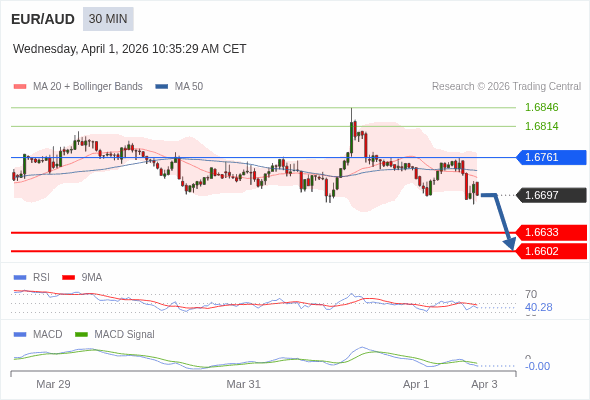Screen dimensions: 590x400
Task: Click the 9MA red legend swatch
Action: 68,278
